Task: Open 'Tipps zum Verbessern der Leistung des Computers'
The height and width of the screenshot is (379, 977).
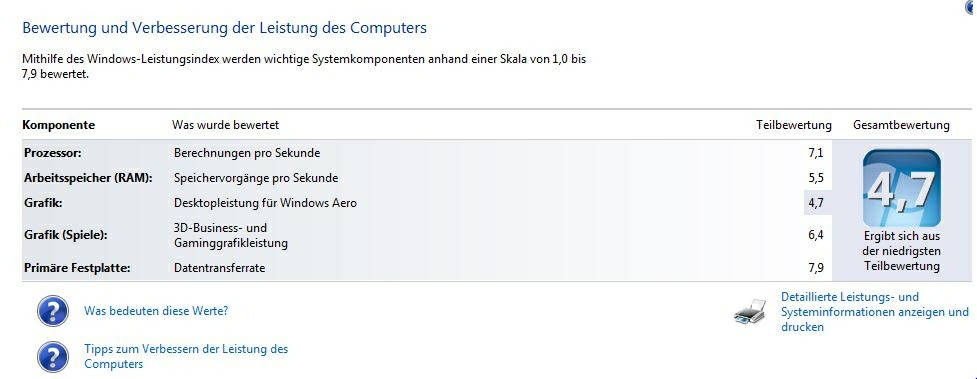Action: 186,357
